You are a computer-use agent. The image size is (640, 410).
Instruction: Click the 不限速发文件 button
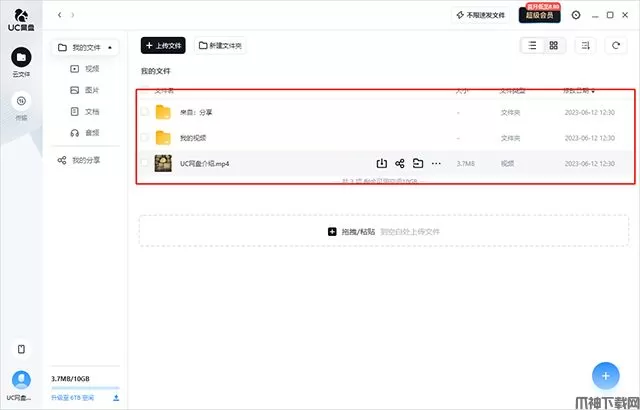tap(481, 15)
